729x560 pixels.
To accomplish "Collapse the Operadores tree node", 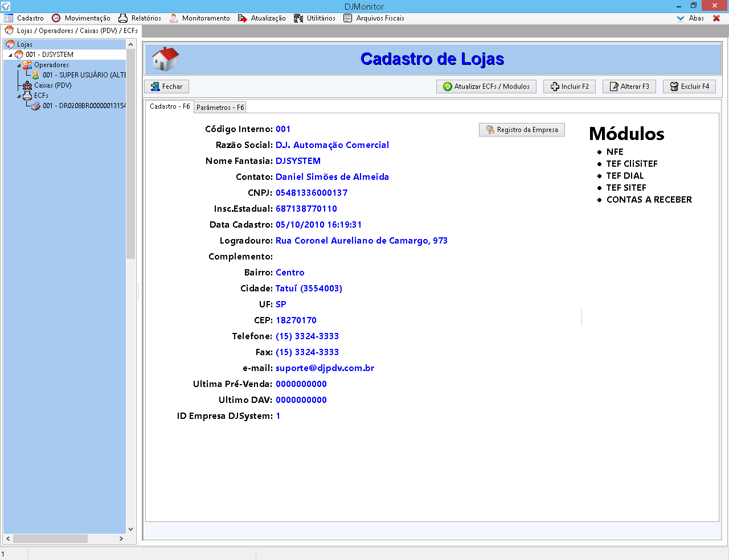I will (19, 65).
